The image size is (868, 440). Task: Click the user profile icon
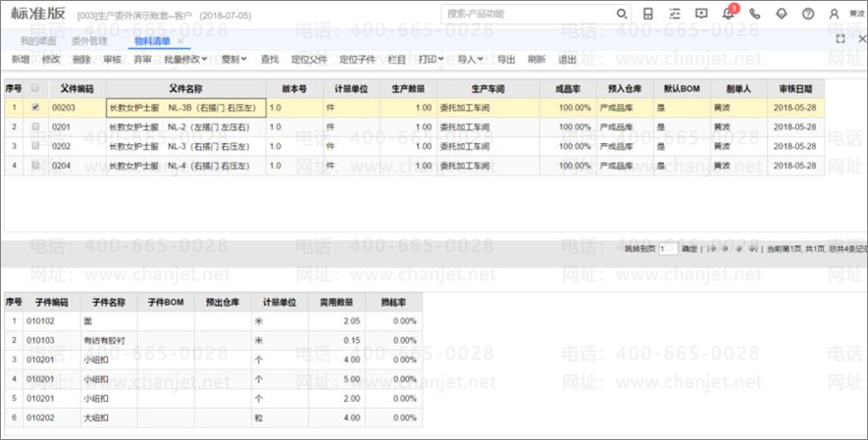[834, 14]
